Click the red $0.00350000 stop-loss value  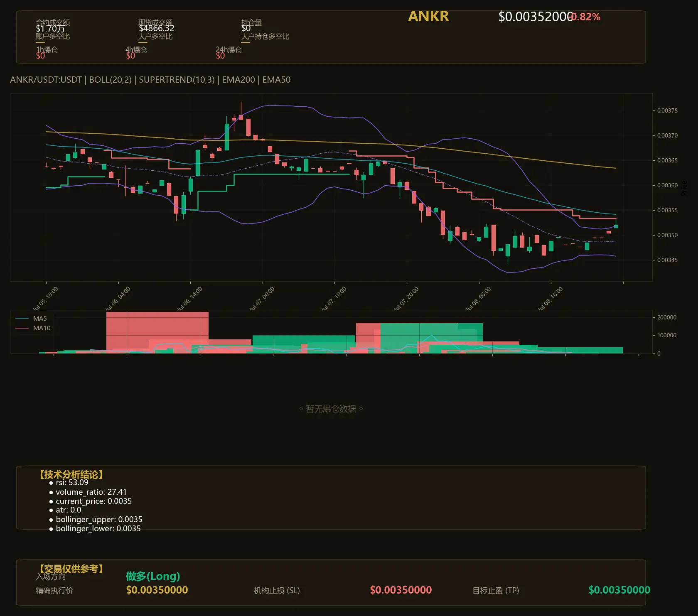point(401,590)
